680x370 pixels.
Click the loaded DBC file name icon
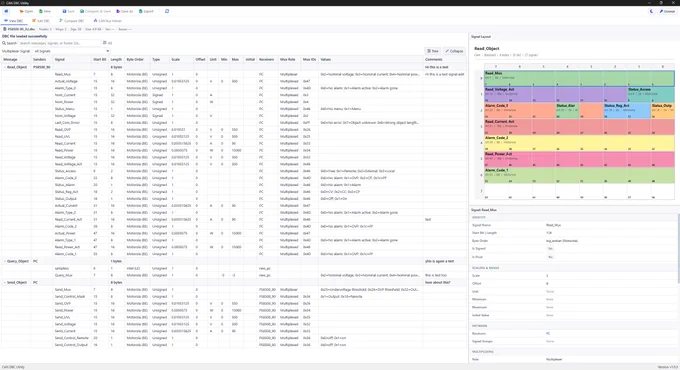point(5,29)
